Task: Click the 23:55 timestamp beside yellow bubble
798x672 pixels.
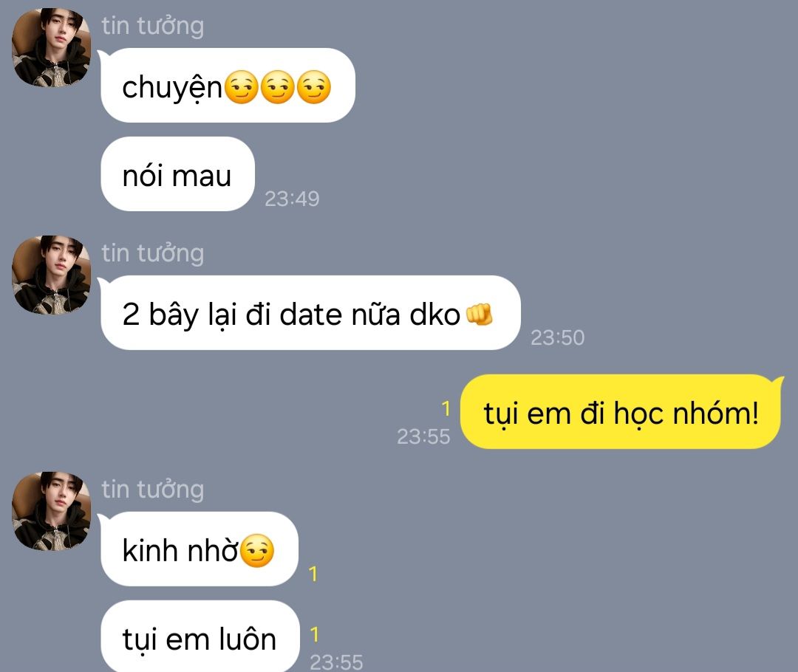Action: pos(423,436)
